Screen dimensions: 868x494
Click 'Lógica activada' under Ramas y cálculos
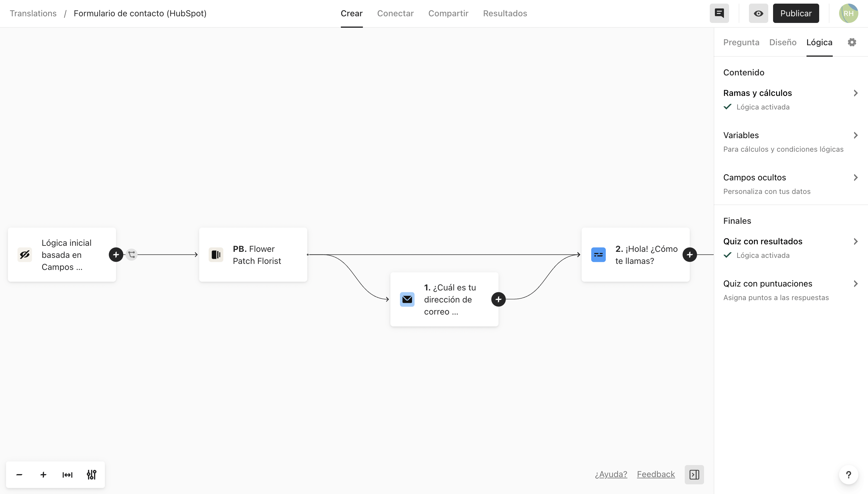763,107
